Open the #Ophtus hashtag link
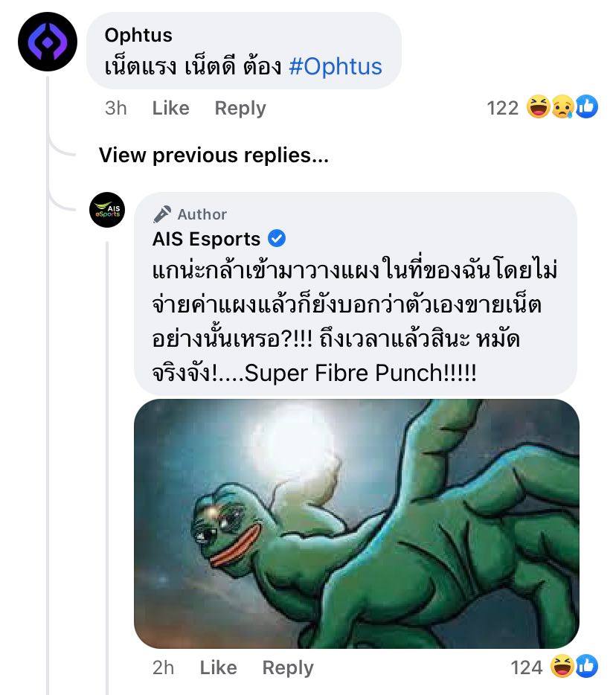This screenshot has width=616, height=695. [x=336, y=66]
